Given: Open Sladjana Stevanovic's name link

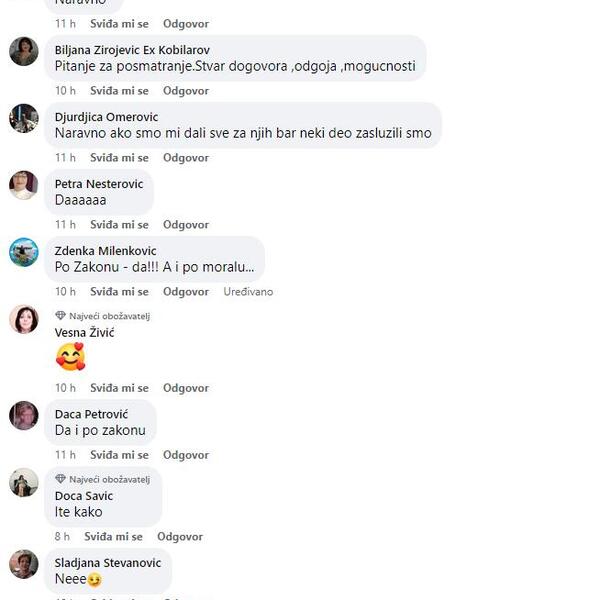Looking at the screenshot, I should pos(108,562).
